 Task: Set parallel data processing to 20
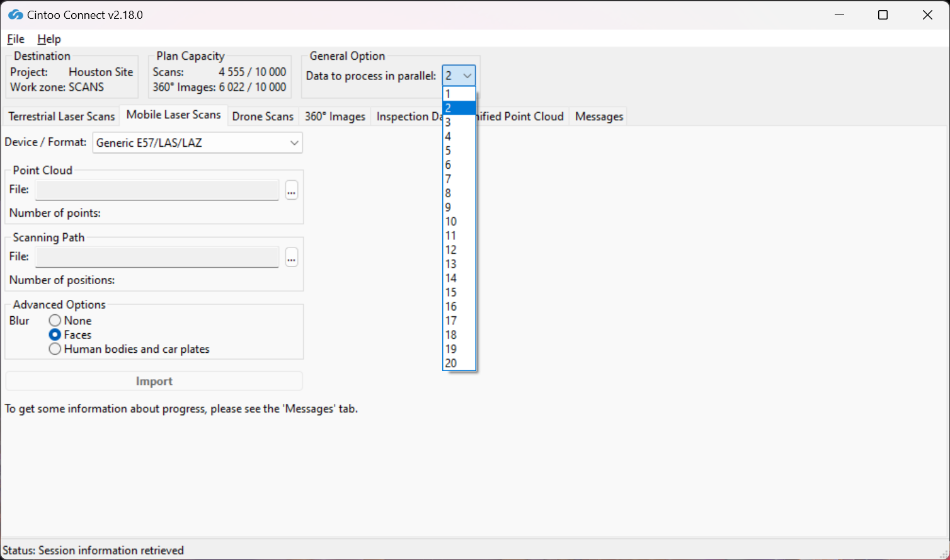tap(459, 363)
